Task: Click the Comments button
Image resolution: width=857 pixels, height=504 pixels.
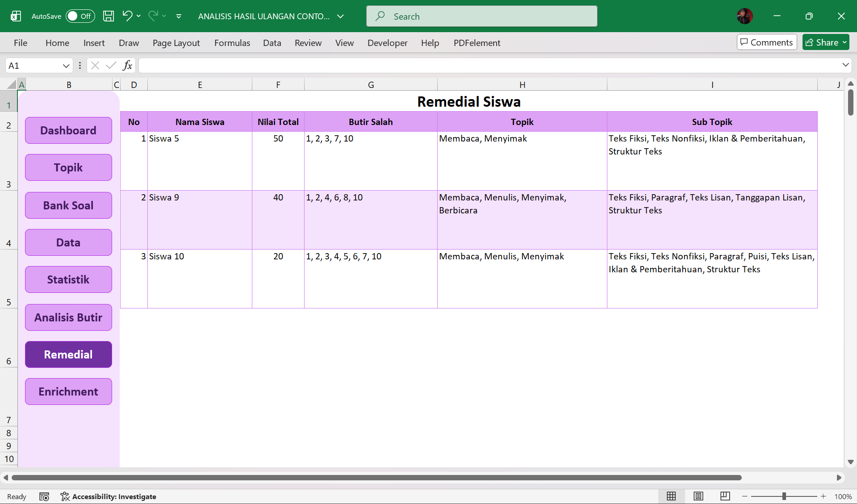Action: point(767,42)
